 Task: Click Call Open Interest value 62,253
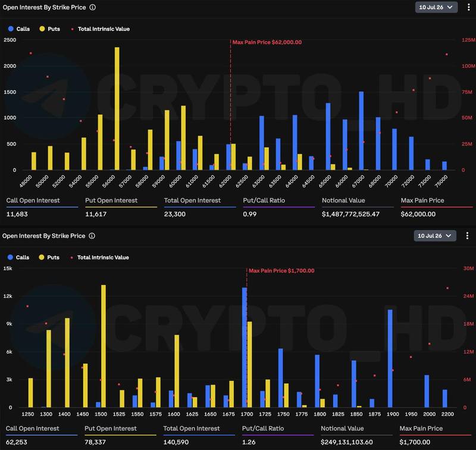coord(17,442)
